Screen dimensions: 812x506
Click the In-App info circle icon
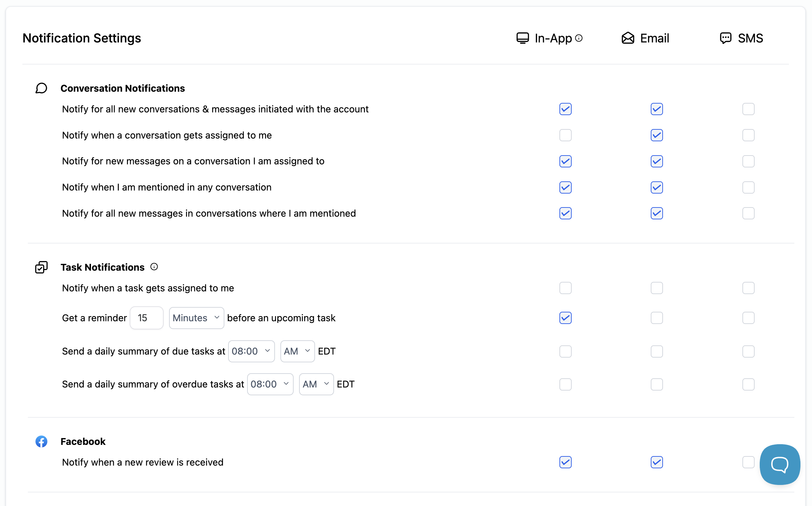pos(579,38)
